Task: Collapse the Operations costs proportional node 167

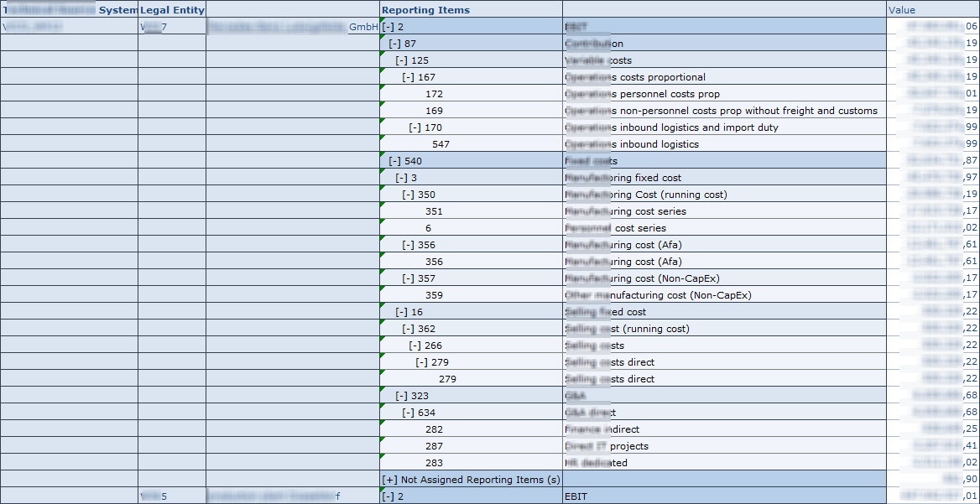Action: [407, 76]
